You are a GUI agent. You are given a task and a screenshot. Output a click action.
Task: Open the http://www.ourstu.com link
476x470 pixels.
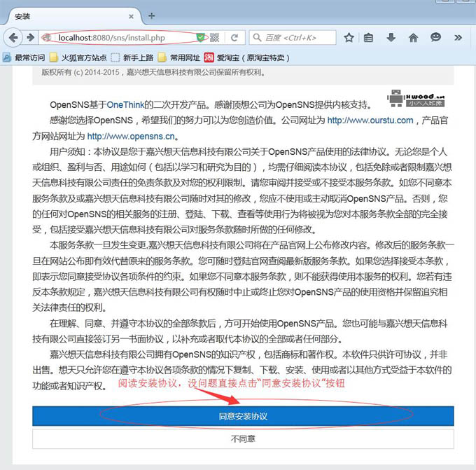tap(370, 120)
